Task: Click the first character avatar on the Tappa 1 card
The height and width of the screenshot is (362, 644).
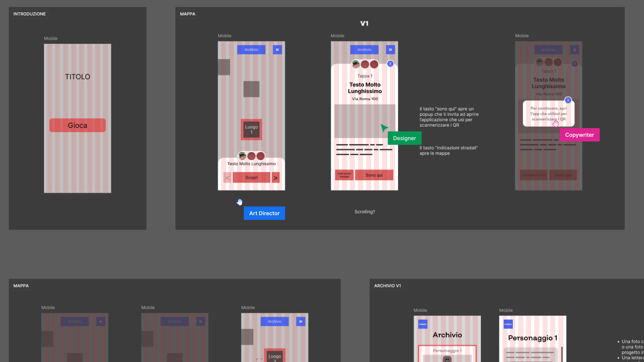Action: point(356,64)
